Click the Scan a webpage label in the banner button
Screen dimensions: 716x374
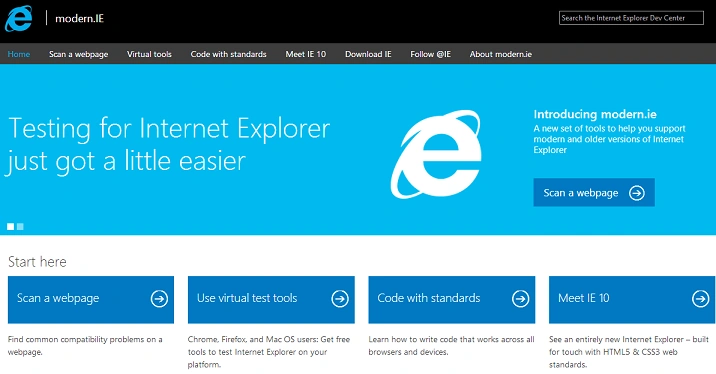581,193
